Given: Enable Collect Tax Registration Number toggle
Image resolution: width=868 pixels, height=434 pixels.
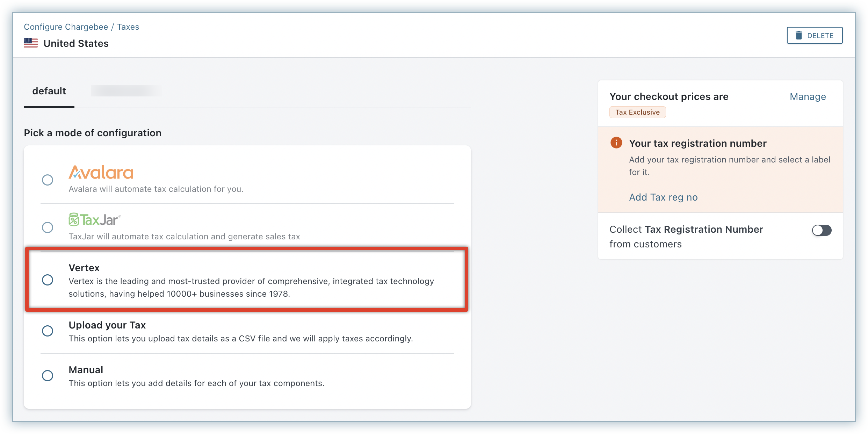Looking at the screenshot, I should click(x=822, y=230).
